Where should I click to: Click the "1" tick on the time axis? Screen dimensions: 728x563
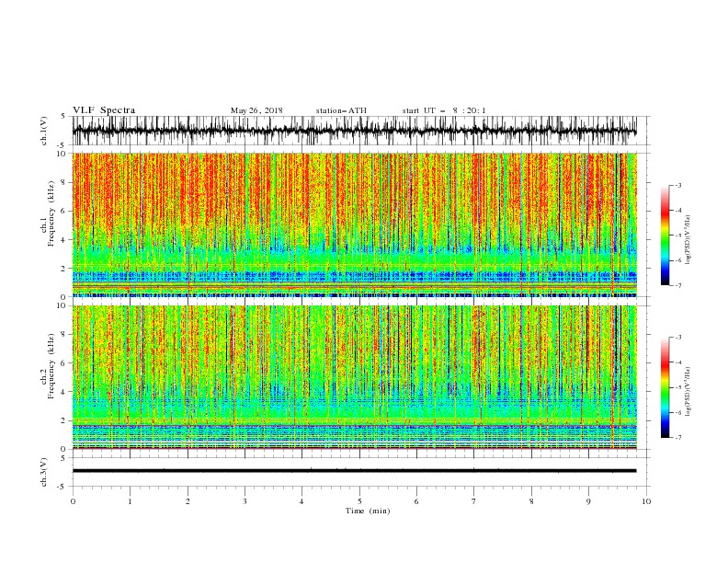pyautogui.click(x=130, y=501)
